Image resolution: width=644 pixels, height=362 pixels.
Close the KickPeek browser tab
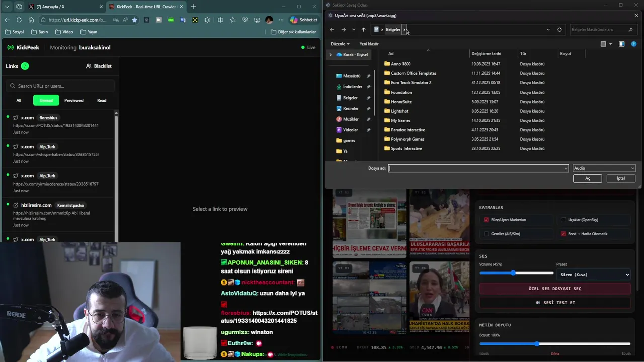(181, 7)
